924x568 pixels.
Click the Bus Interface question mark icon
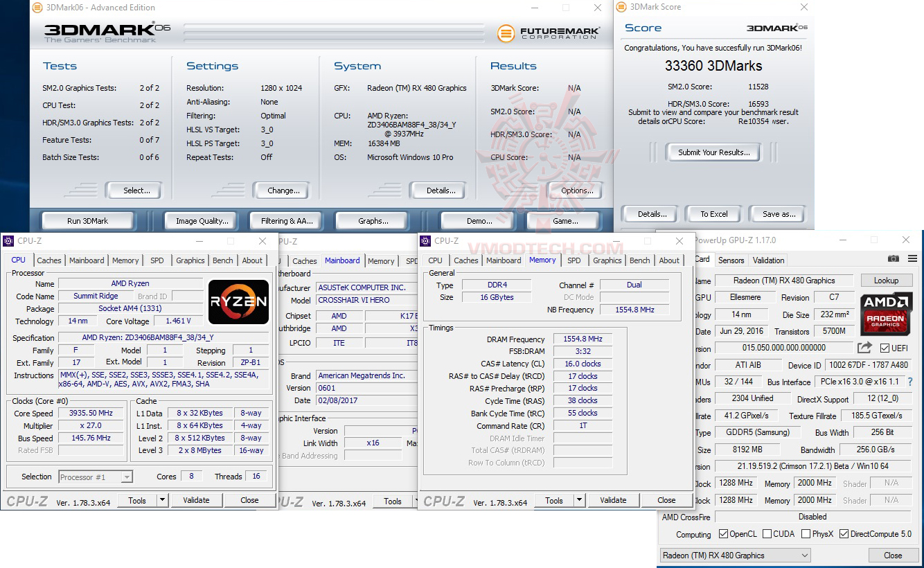coord(910,382)
